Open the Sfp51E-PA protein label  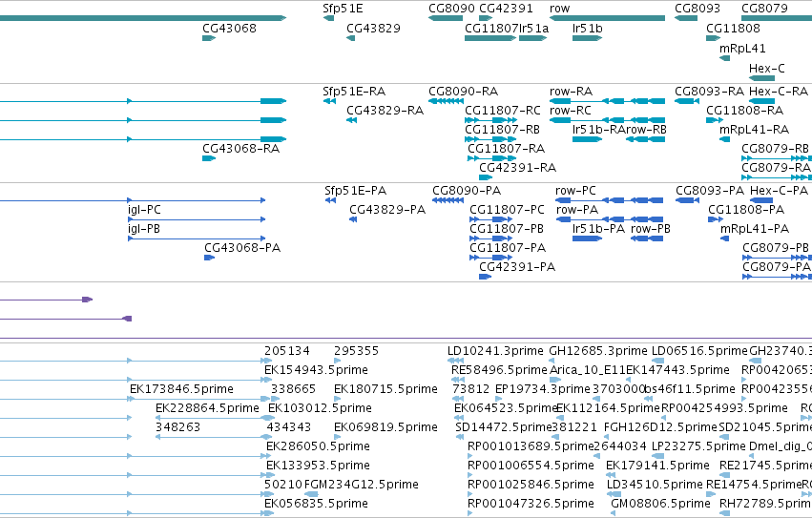tap(355, 191)
